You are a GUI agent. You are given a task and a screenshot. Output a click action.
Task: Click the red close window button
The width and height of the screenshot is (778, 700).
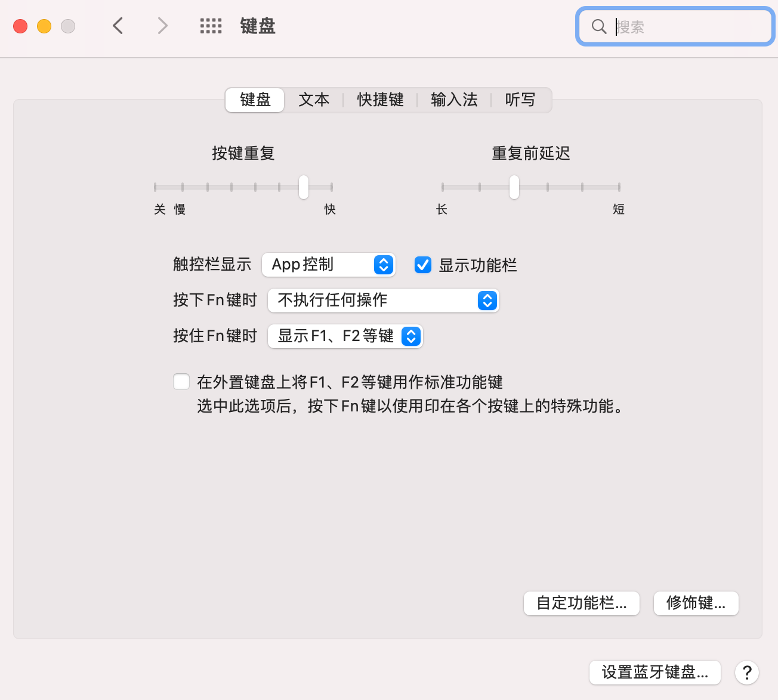(20, 26)
